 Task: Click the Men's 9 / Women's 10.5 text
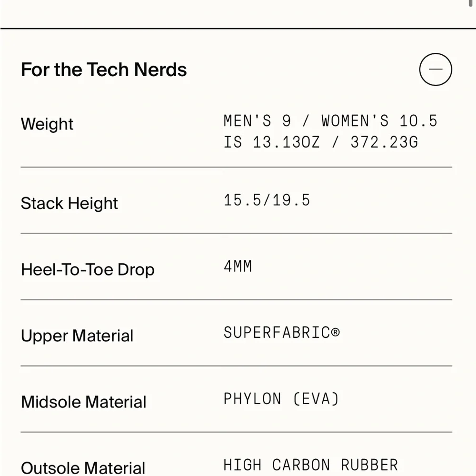pos(330,121)
